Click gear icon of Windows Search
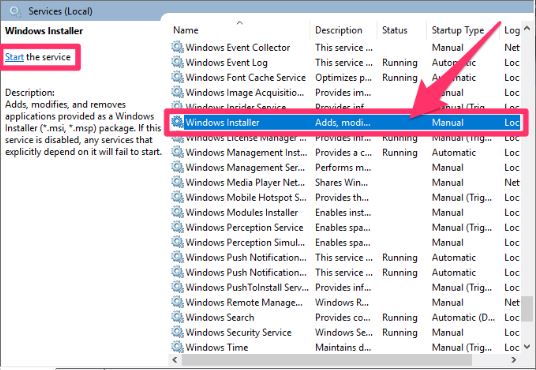The image size is (536, 370). (x=177, y=317)
